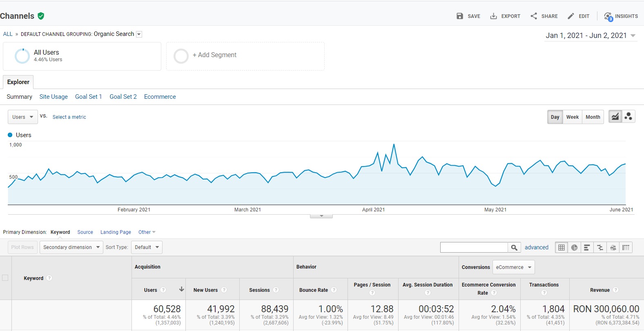Click inside the table search input field
The width and height of the screenshot is (644, 331).
click(474, 247)
